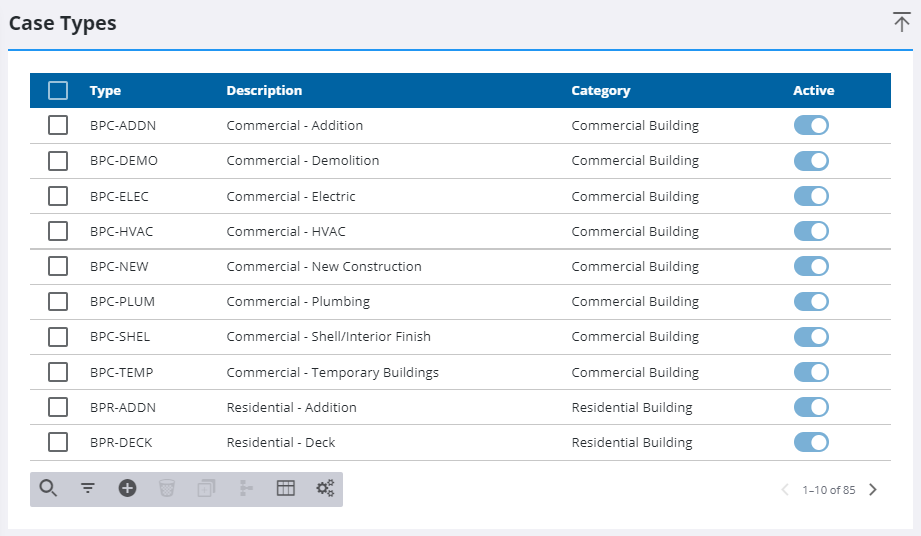Select the BPR-DECK row checkbox
921x536 pixels.
(58, 442)
